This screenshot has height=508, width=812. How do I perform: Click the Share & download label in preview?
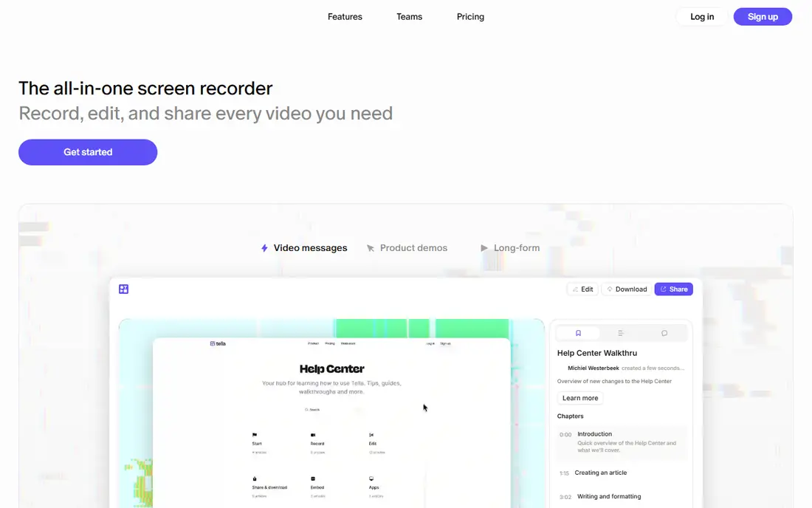[x=269, y=487]
